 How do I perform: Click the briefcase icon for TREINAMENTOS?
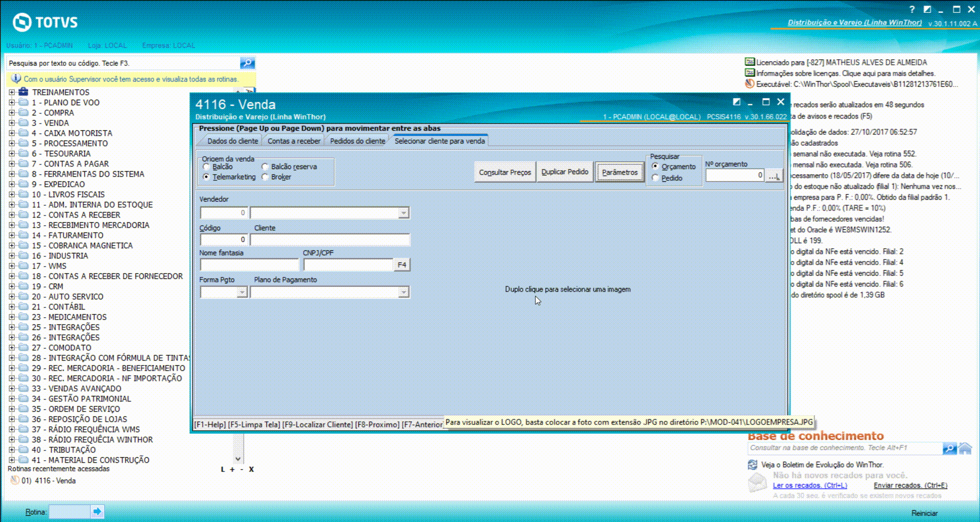tap(24, 92)
